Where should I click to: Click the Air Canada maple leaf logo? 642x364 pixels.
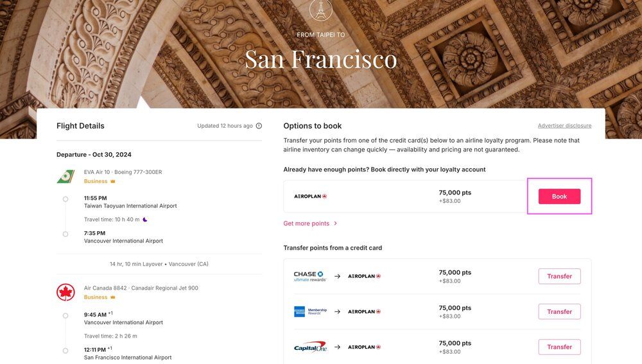65,292
